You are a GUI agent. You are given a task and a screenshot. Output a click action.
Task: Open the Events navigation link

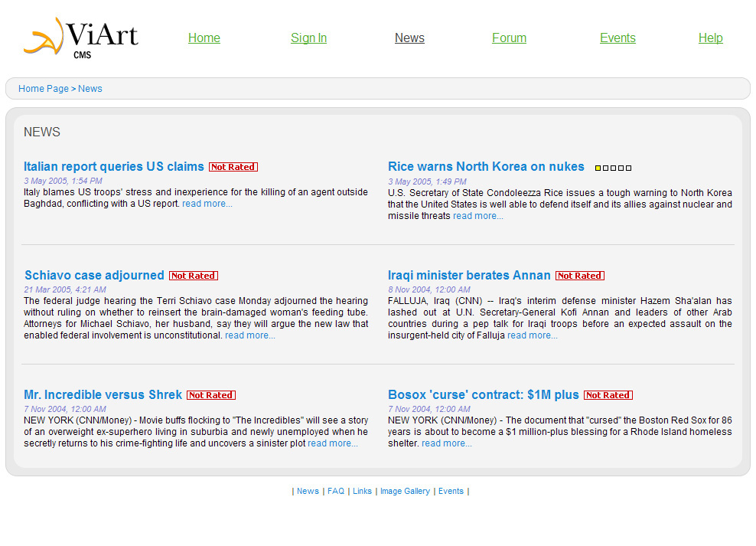coord(618,38)
